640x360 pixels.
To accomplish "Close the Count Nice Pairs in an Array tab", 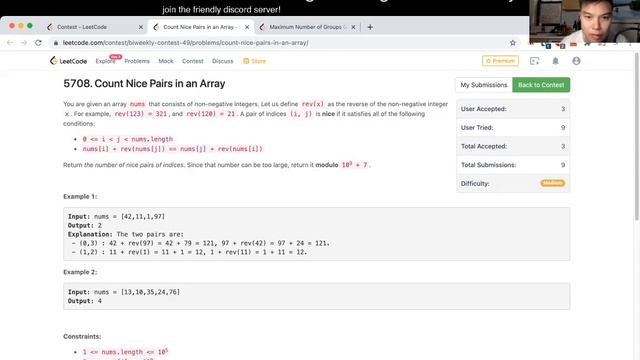I will coord(247,27).
